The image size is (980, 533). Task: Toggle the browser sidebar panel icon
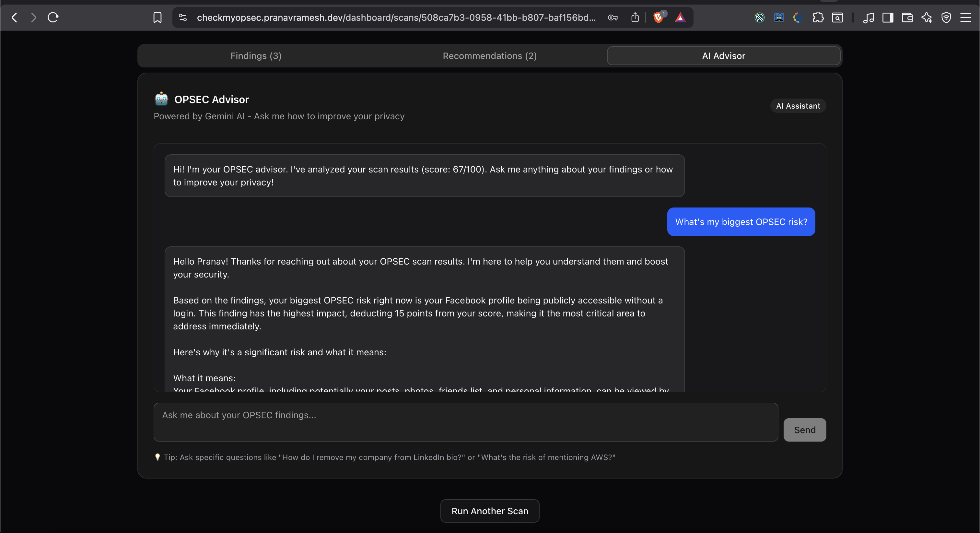click(888, 18)
